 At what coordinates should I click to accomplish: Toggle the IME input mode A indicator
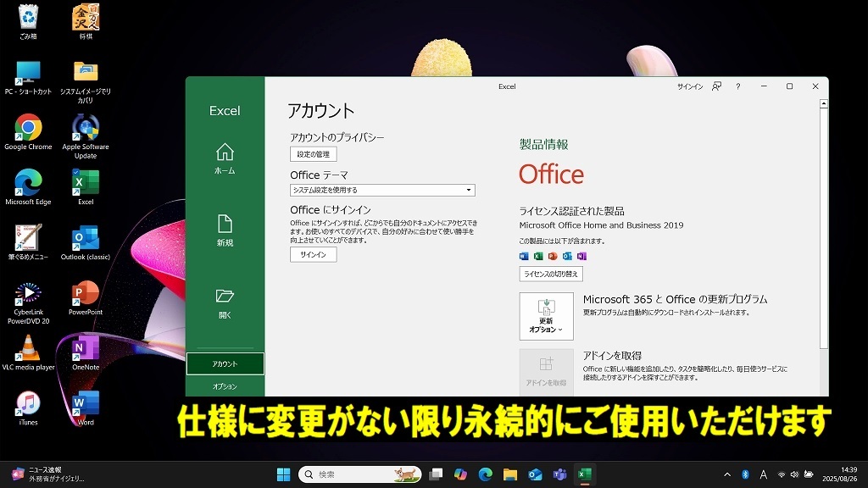[764, 474]
